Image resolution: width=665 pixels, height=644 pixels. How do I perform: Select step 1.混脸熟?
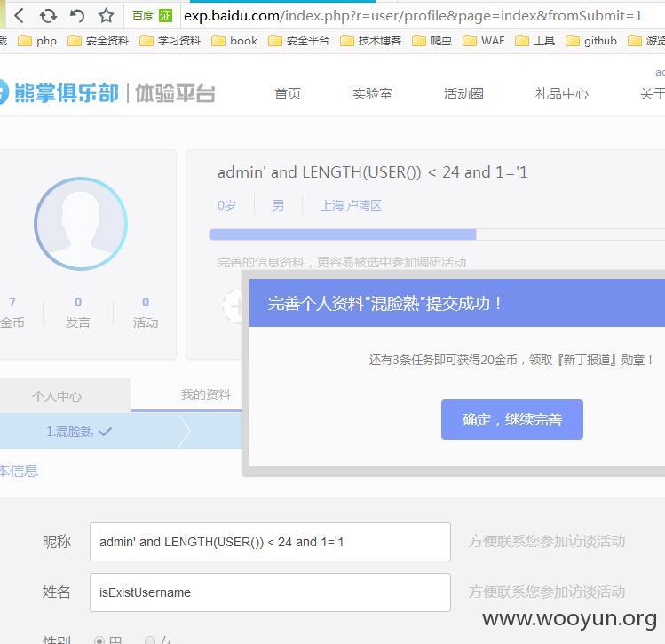coord(79,432)
